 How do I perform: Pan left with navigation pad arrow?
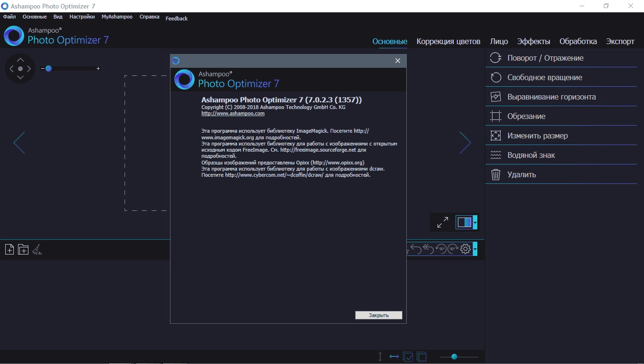pos(11,69)
